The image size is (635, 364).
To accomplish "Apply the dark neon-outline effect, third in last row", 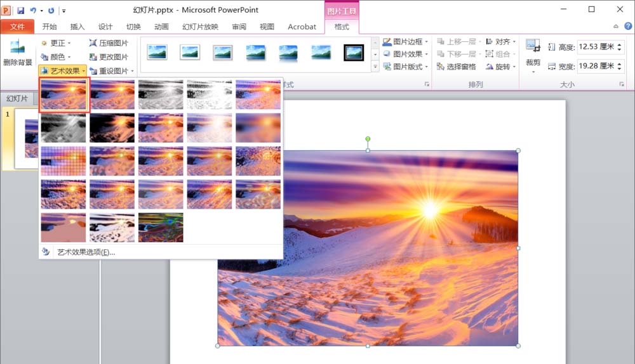I will click(x=161, y=228).
